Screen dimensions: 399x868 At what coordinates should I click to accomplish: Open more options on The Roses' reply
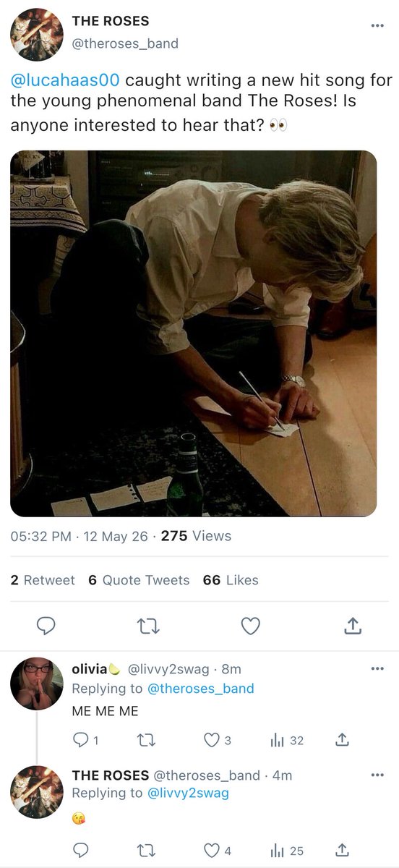[377, 775]
